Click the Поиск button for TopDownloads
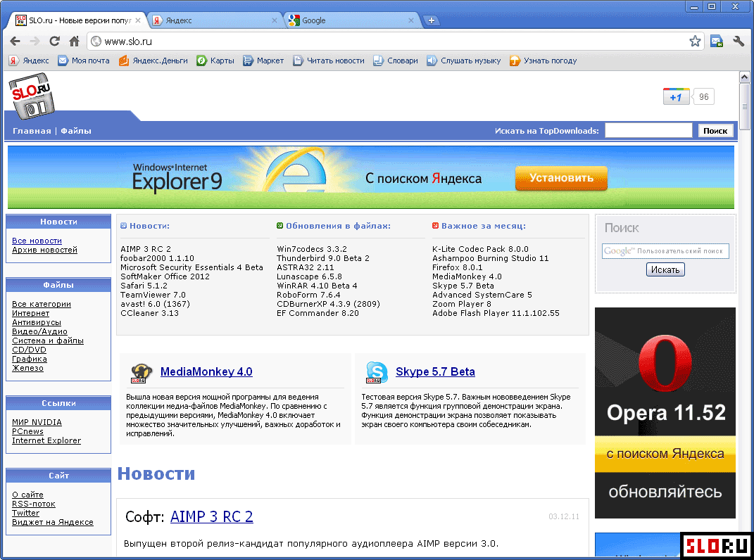Screen dimensions: 754x560 pyautogui.click(x=715, y=131)
